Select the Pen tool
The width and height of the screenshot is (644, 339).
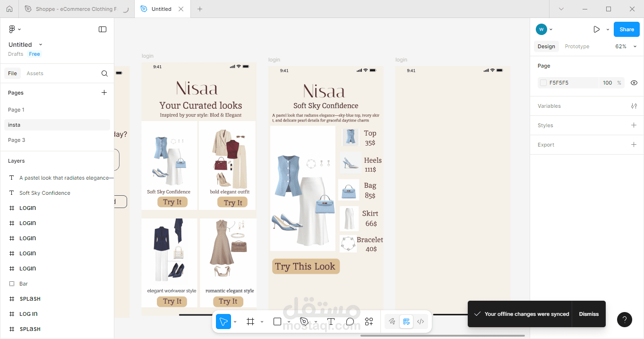(x=304, y=322)
